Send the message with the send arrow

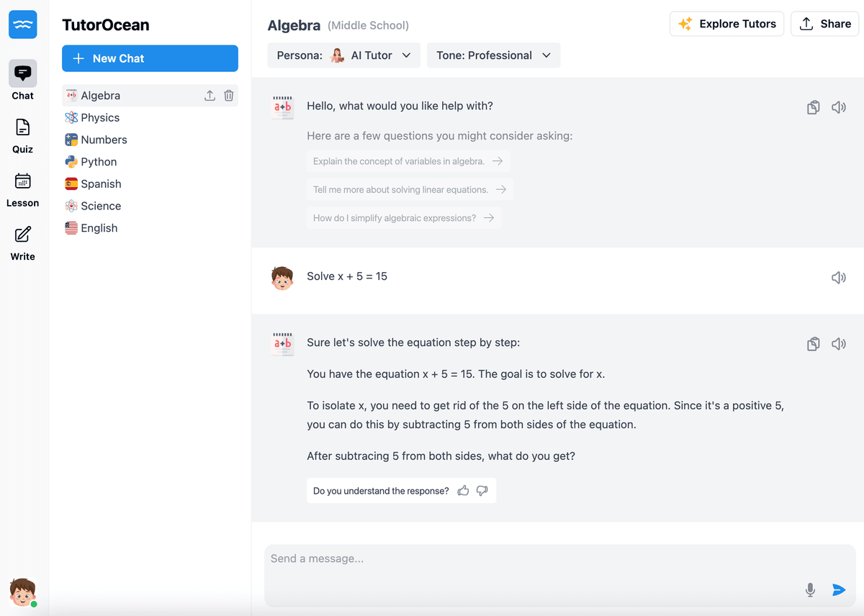tap(839, 589)
